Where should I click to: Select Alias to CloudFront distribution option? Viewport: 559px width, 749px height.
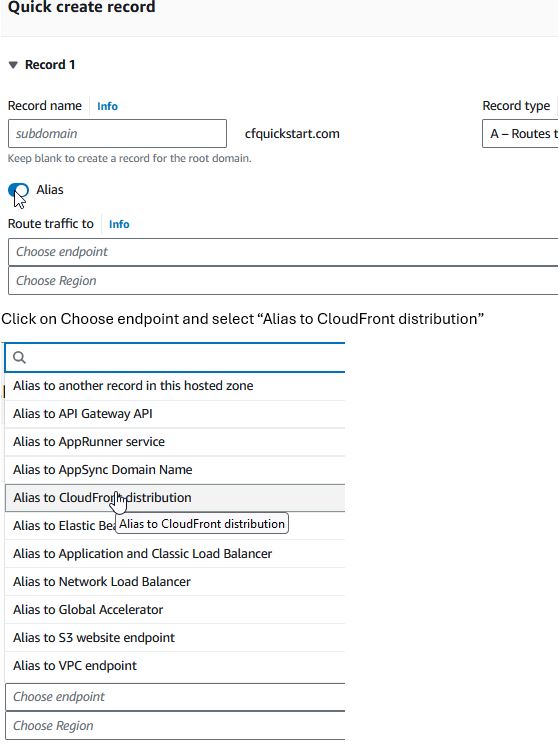click(175, 498)
